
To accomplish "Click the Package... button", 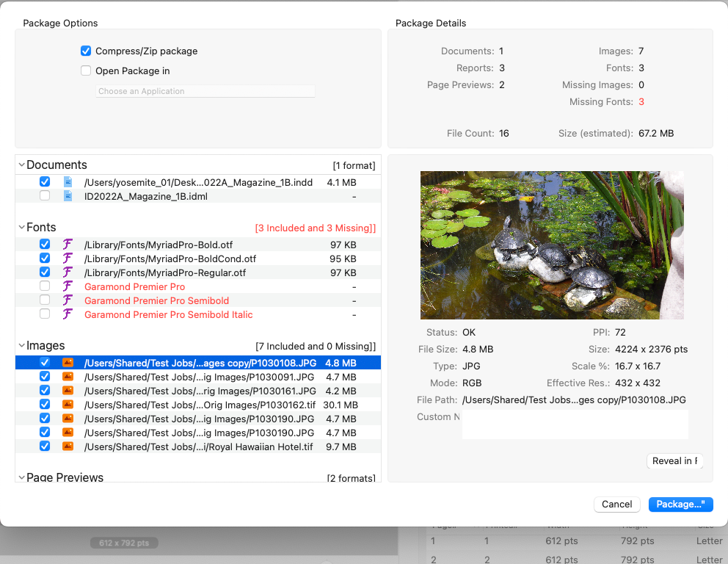I will 680,504.
